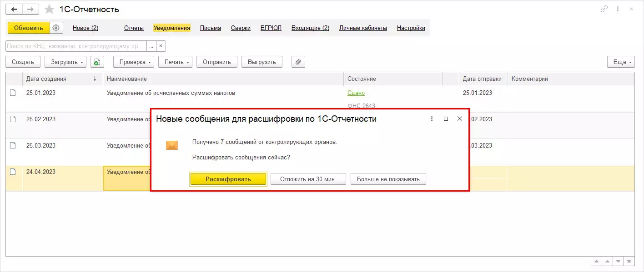The image size is (644, 272).
Task: Switch to the Письма tab
Action: (x=211, y=28)
